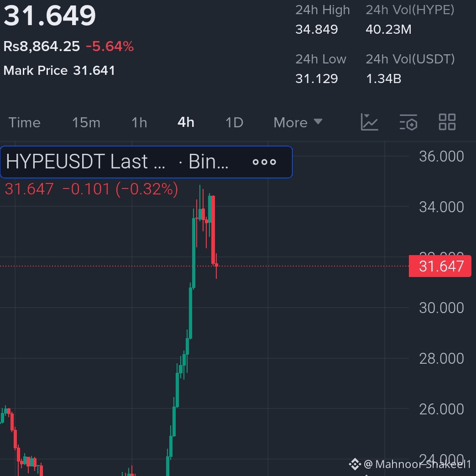Screen dimensions: 476x476
Task: Select the Time interval tab
Action: (24, 123)
